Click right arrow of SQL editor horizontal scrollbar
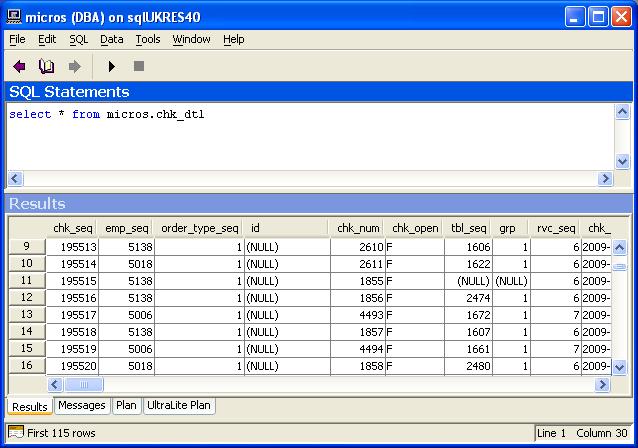Image resolution: width=638 pixels, height=448 pixels. click(605, 178)
